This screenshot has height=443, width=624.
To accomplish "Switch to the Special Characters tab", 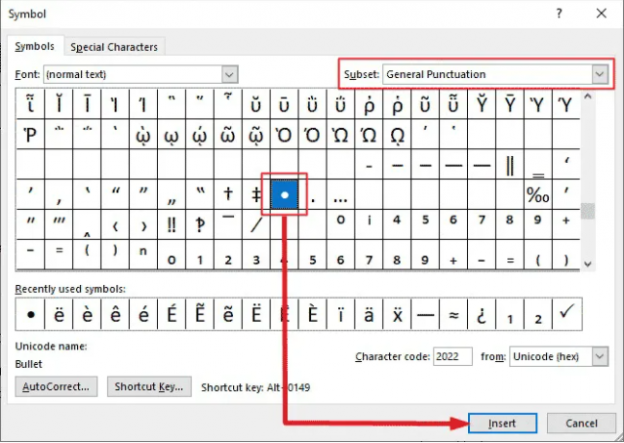I will (x=114, y=47).
